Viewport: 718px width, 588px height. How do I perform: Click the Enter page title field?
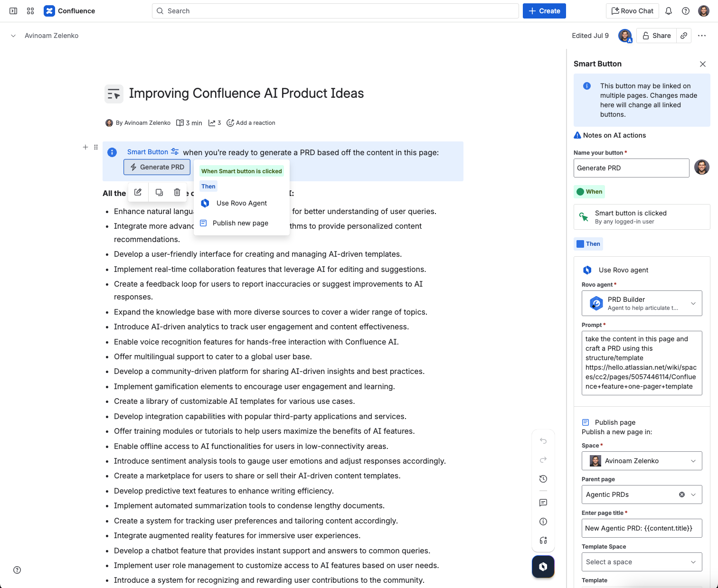click(x=642, y=528)
